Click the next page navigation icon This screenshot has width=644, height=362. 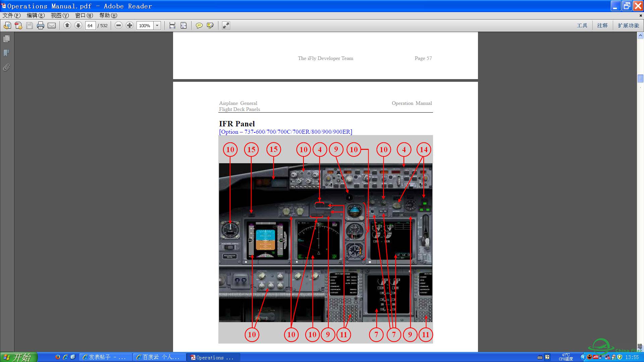coord(78,25)
